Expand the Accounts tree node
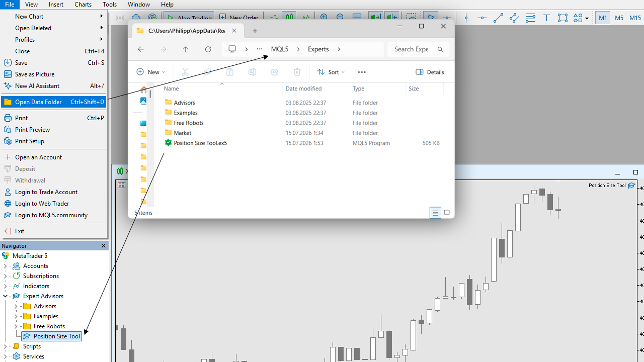 pos(6,266)
